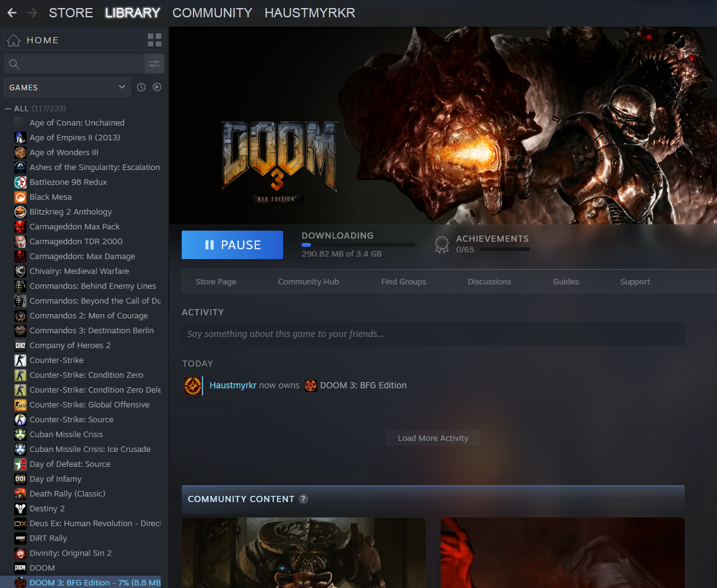This screenshot has width=717, height=588.
Task: Pause the DOOM 3 download
Action: (x=232, y=245)
